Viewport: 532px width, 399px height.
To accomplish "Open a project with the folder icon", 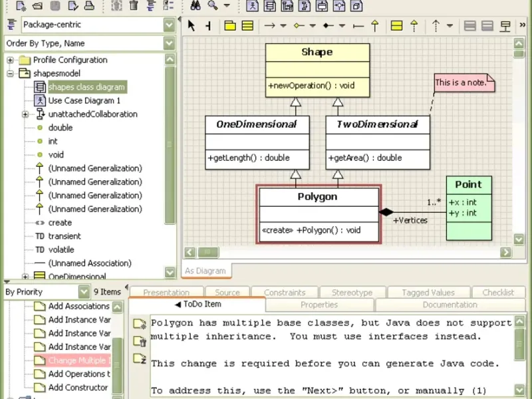I will click(x=38, y=5).
